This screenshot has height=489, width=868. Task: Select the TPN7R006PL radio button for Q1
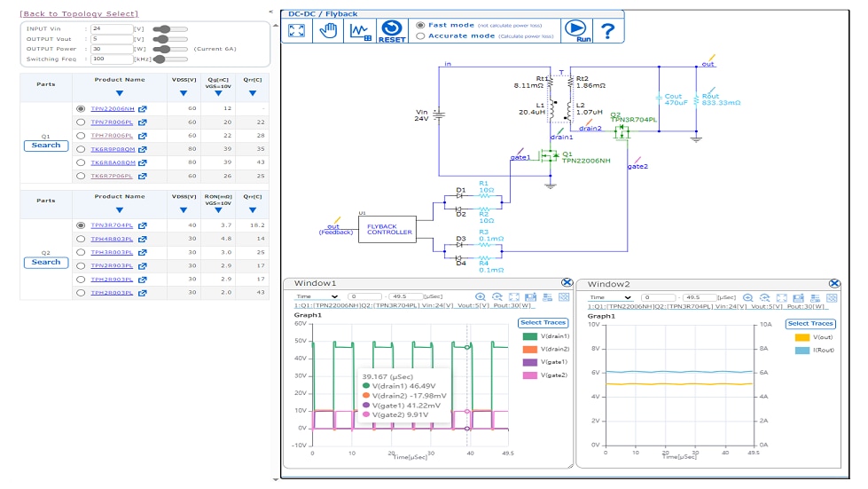[82, 122]
